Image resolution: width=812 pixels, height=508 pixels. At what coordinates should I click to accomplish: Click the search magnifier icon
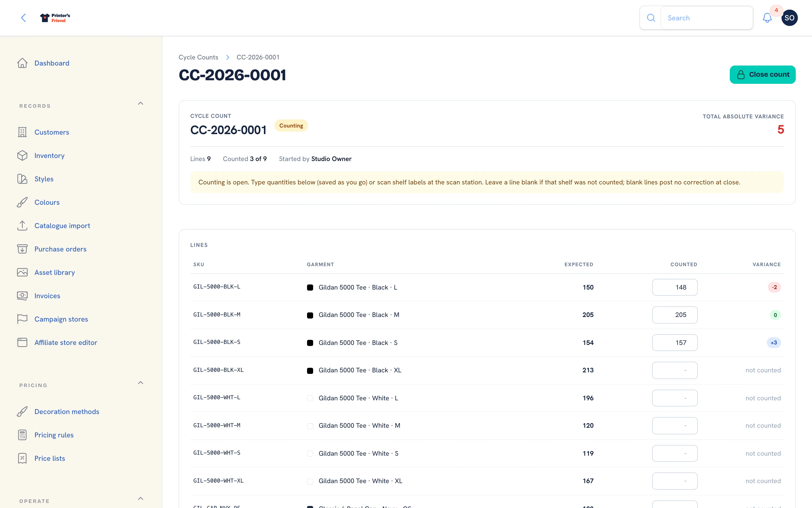tap(651, 18)
